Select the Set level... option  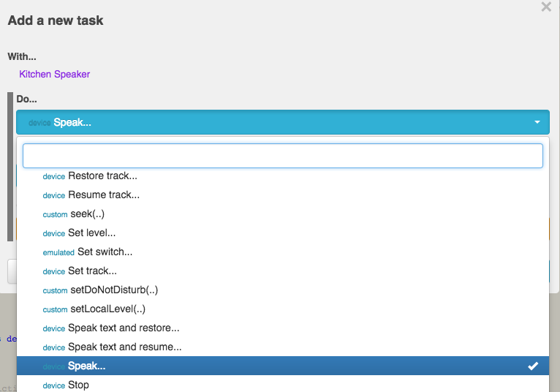[282, 233]
